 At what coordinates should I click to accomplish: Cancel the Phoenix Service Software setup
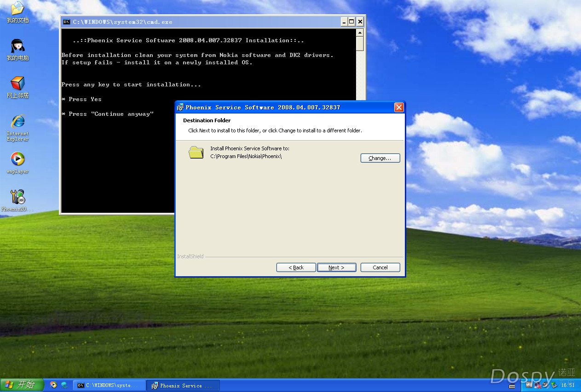click(x=380, y=267)
